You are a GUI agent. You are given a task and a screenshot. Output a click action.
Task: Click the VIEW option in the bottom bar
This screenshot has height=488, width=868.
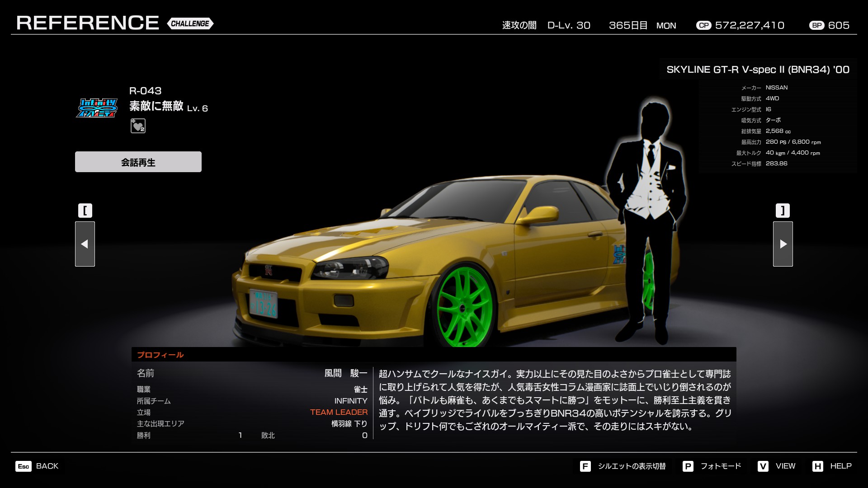click(785, 466)
